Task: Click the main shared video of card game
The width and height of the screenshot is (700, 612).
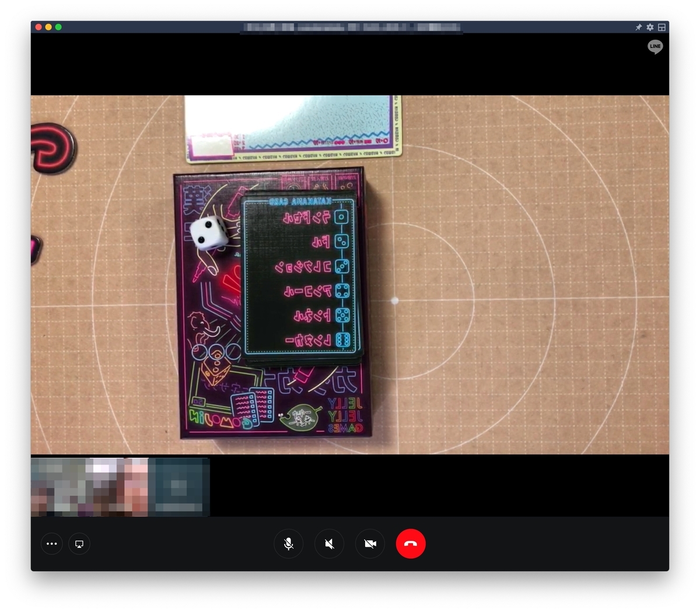Action: [350, 275]
